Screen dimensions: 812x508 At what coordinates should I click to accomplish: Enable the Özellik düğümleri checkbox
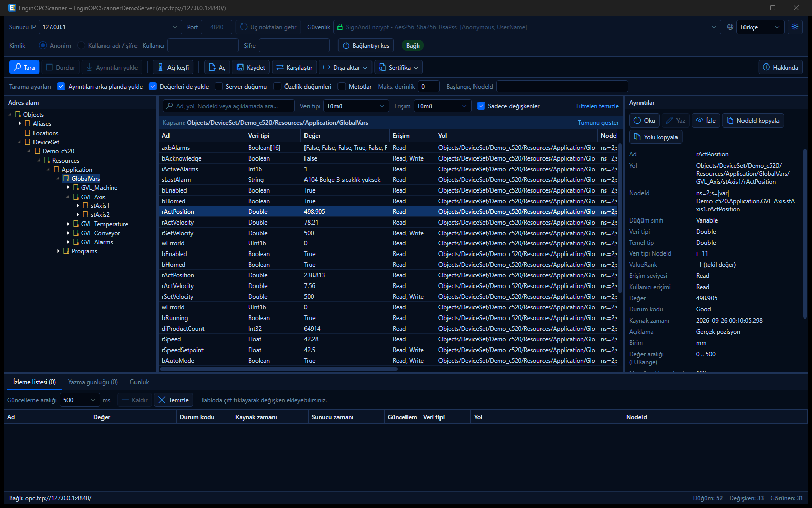277,86
